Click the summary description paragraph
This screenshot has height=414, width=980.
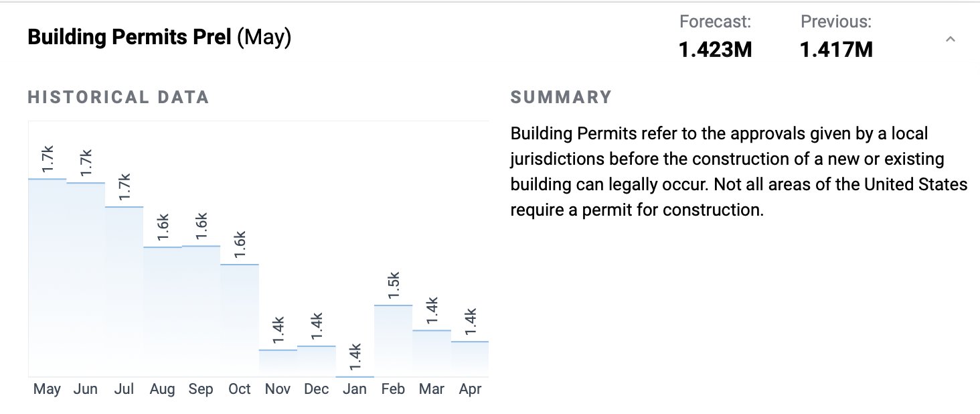[x=739, y=171]
